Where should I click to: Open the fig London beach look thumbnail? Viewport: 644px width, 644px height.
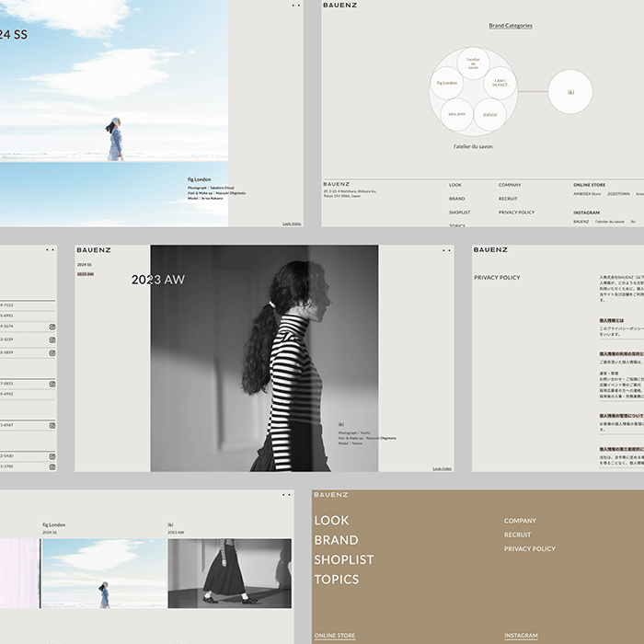(104, 573)
